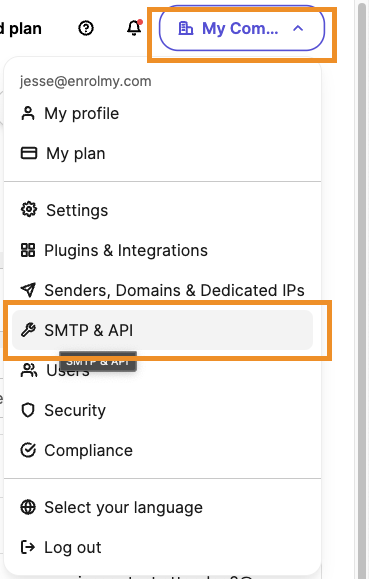Click Log out
Viewport: 369px width, 579px height.
163,547
